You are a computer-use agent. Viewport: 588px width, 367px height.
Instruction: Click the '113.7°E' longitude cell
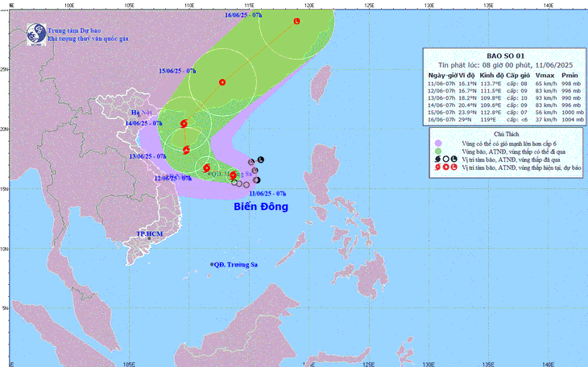pyautogui.click(x=491, y=84)
